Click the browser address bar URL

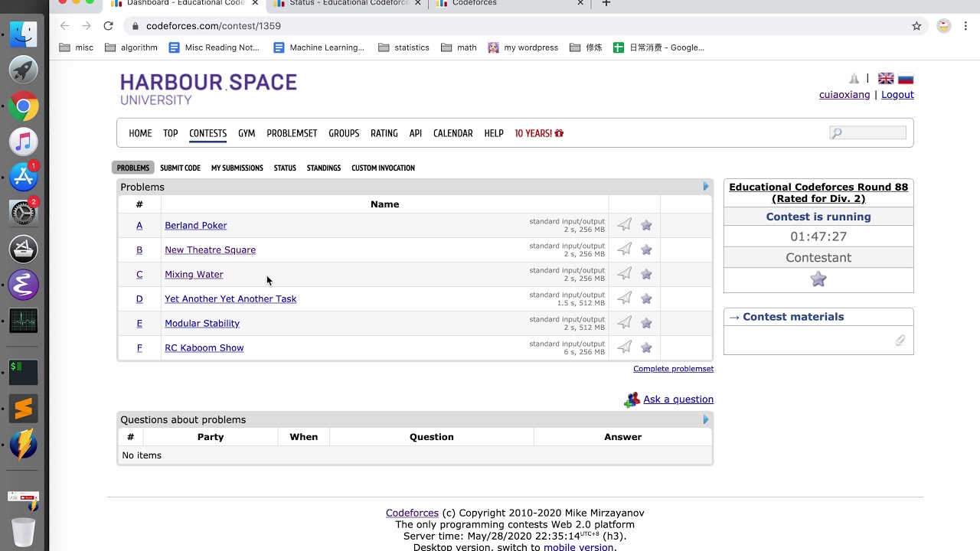click(x=214, y=26)
